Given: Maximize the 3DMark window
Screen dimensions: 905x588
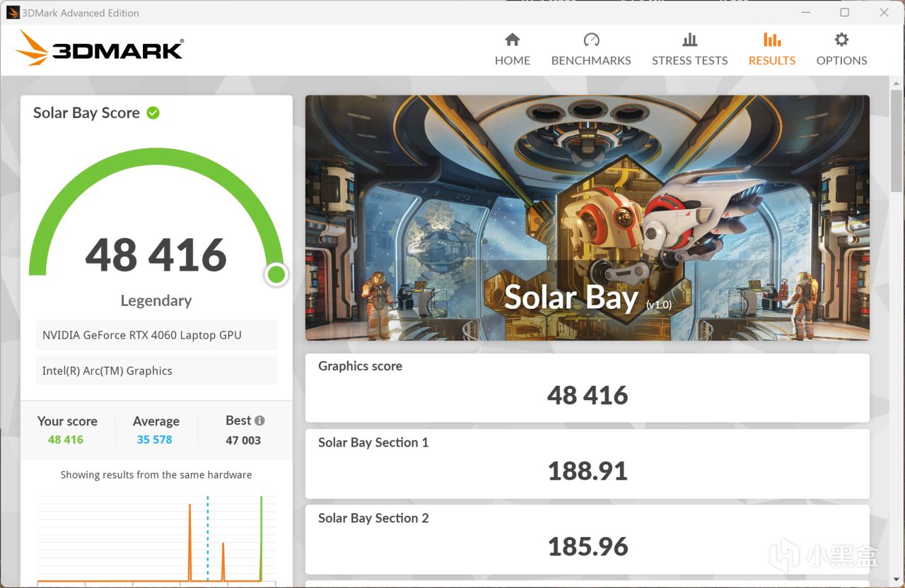Looking at the screenshot, I should [844, 12].
